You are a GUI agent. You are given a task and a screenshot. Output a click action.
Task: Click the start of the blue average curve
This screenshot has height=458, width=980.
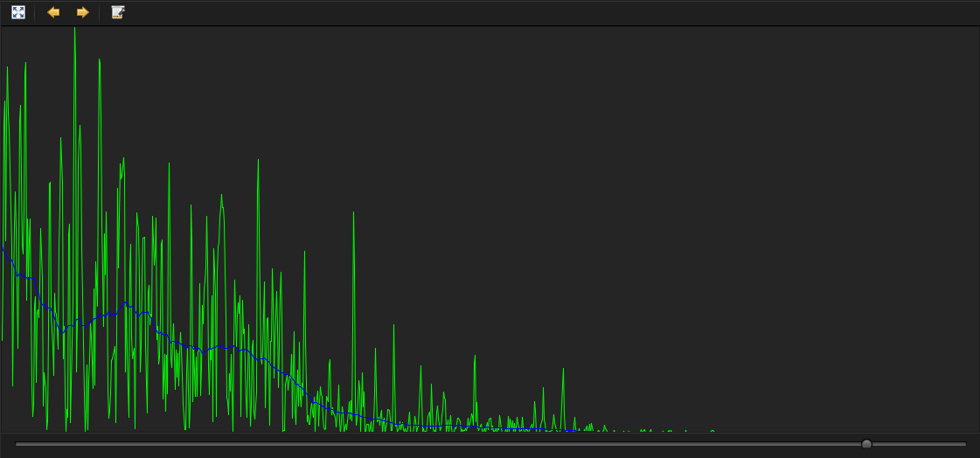click(3, 249)
